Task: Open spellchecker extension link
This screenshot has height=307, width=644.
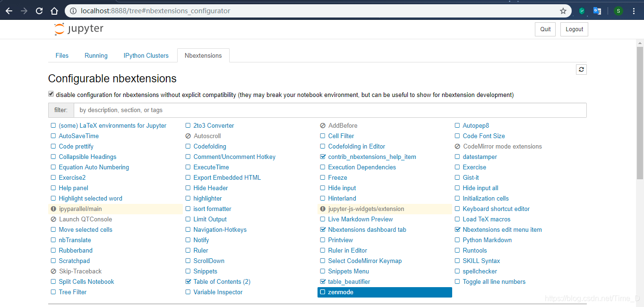Action: tap(480, 271)
